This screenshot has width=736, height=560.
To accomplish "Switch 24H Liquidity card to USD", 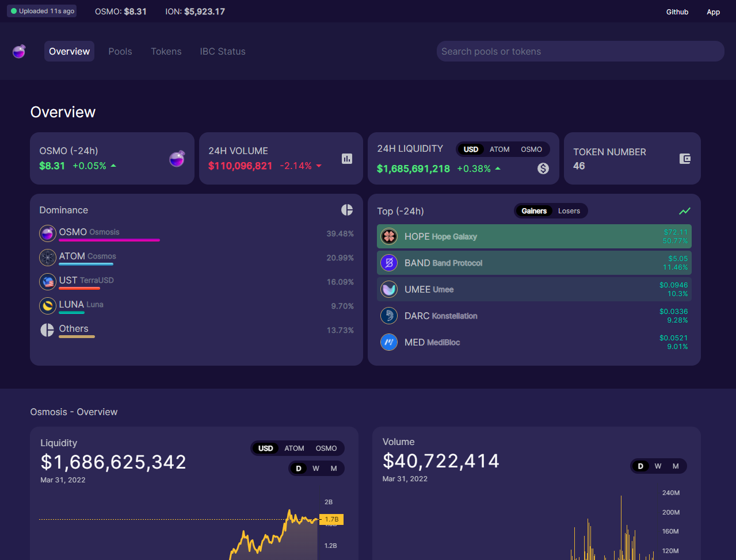I will click(471, 149).
